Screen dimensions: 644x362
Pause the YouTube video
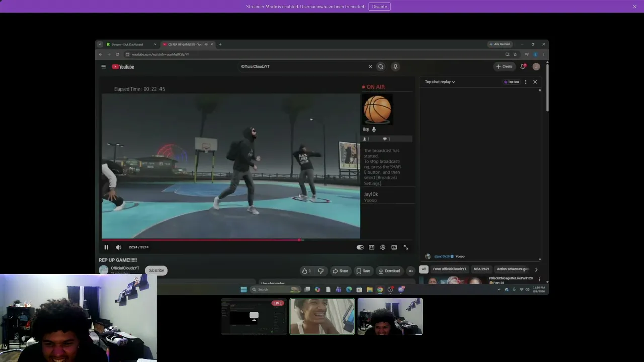106,247
